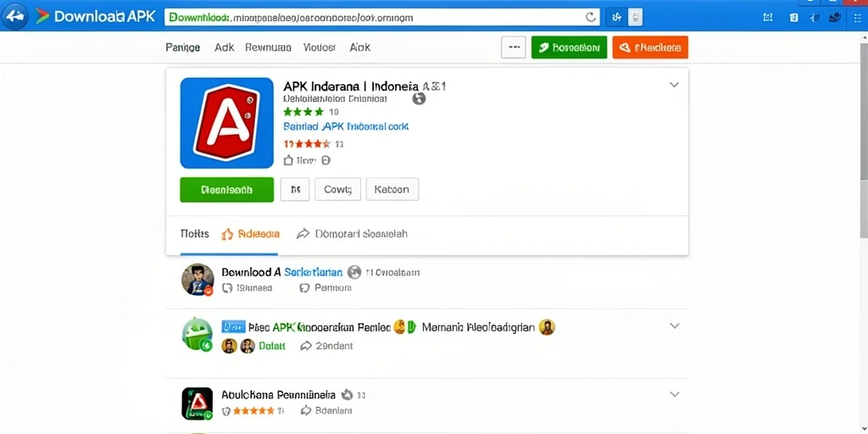Click the comment icon next to Penncm

click(304, 288)
